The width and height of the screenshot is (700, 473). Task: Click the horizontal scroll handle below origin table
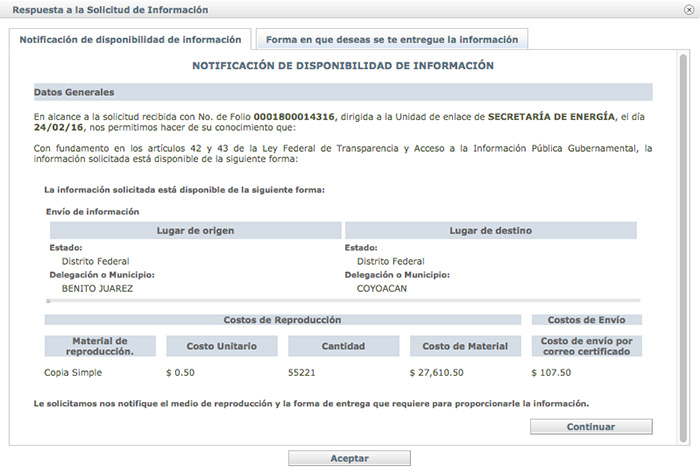[49, 300]
